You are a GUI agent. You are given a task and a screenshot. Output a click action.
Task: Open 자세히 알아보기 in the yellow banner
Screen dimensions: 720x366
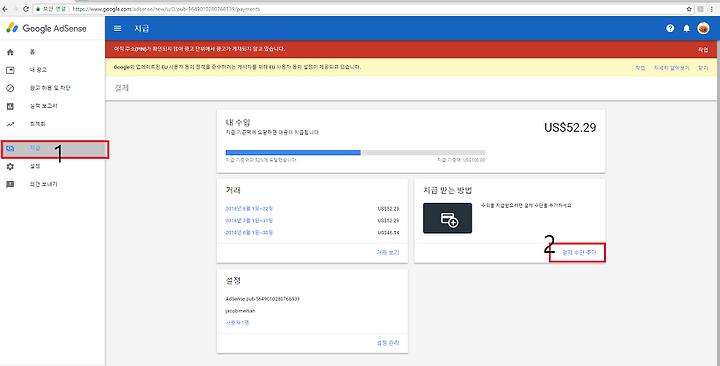[x=671, y=68]
